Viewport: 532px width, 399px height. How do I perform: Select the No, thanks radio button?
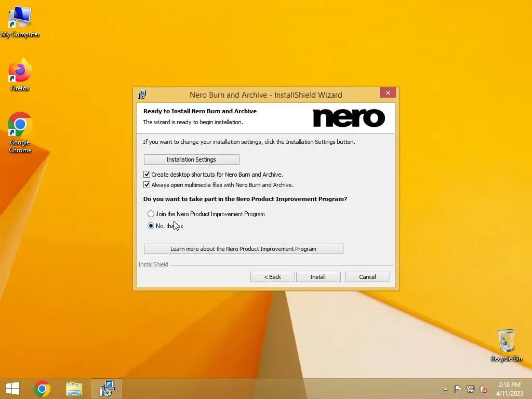pos(151,225)
